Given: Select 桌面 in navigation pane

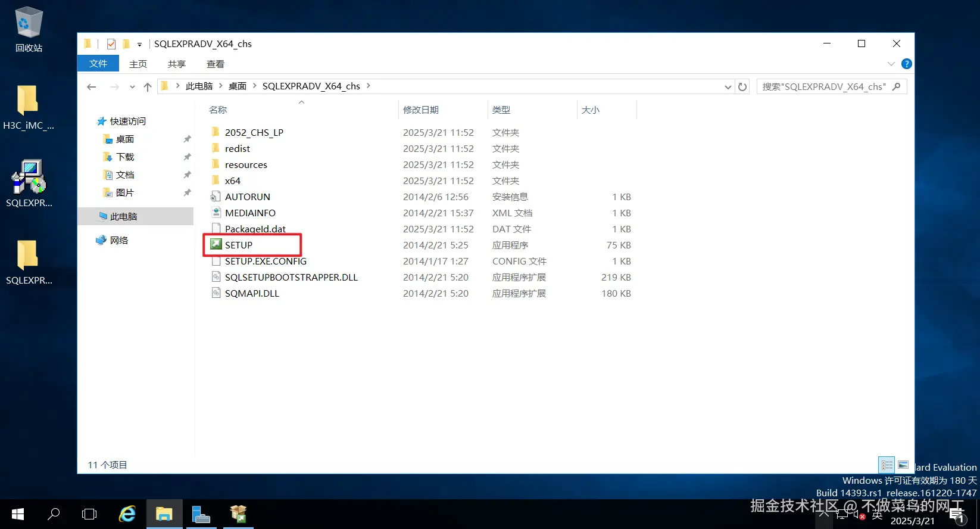Looking at the screenshot, I should point(124,139).
